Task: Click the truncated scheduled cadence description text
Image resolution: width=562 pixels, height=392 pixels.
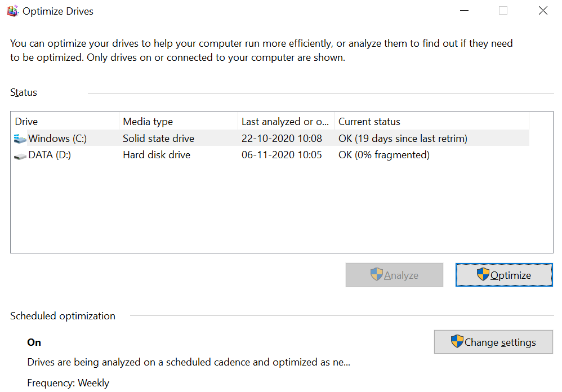Action: (x=189, y=363)
